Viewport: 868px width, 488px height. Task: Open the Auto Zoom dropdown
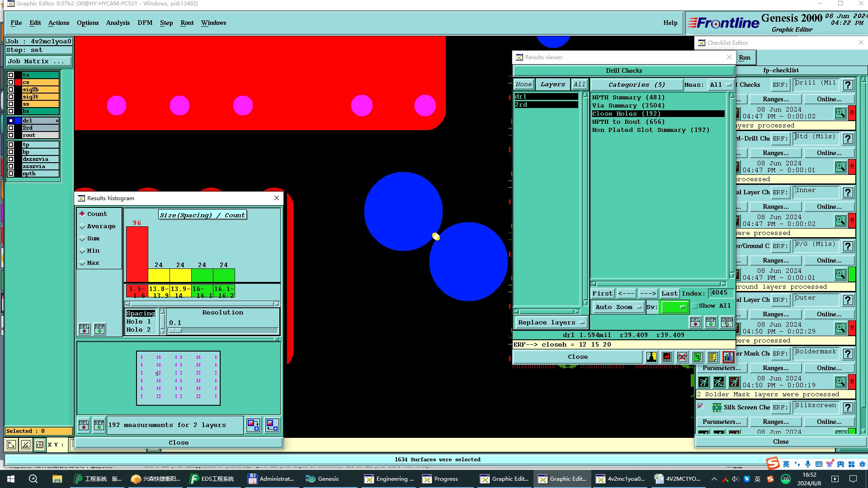pos(618,307)
